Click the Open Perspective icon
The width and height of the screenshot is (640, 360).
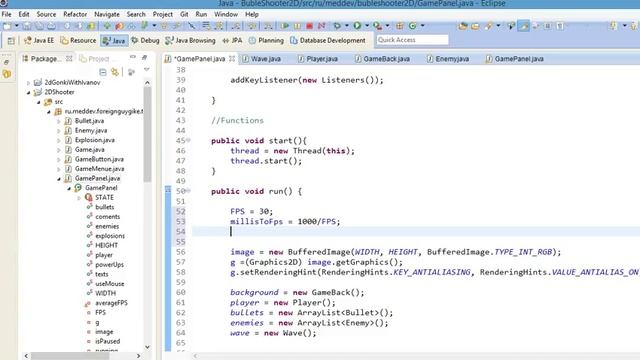click(11, 40)
